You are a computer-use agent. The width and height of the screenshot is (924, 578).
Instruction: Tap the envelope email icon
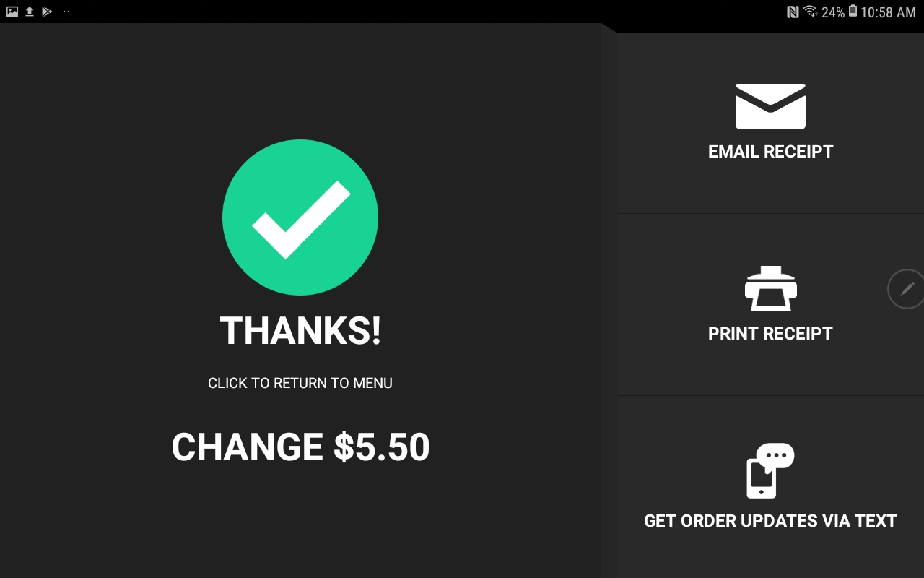tap(770, 106)
